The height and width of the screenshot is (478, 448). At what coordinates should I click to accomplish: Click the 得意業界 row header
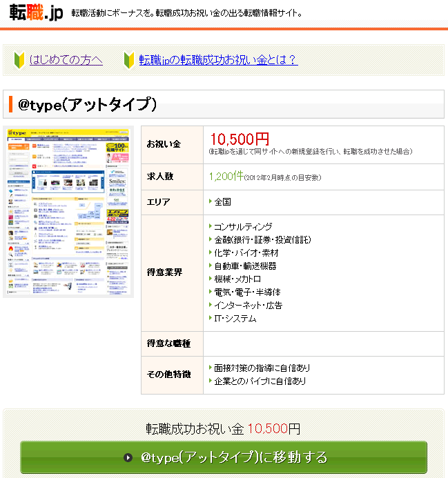(164, 272)
